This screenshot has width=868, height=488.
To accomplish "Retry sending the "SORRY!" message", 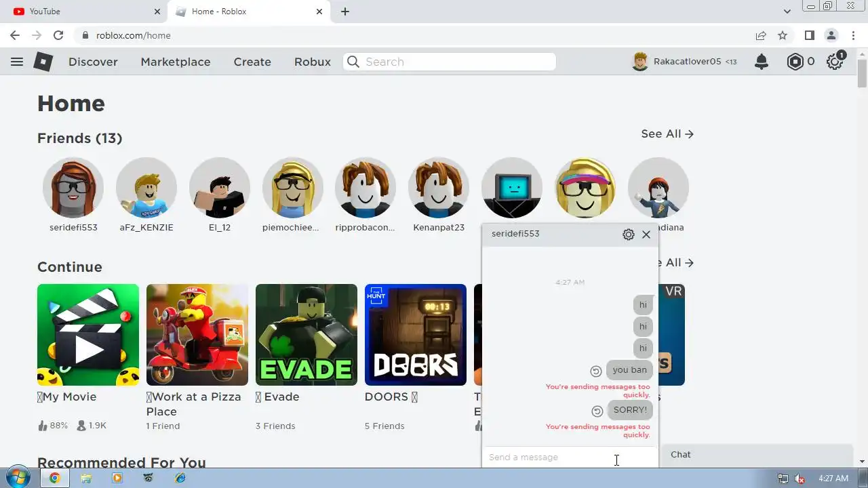I will point(597,411).
